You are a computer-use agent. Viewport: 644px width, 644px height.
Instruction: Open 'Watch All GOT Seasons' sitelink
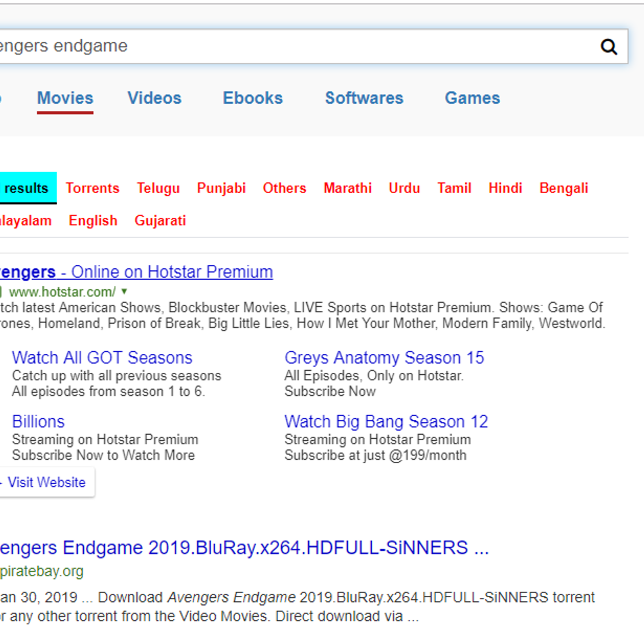click(x=102, y=357)
